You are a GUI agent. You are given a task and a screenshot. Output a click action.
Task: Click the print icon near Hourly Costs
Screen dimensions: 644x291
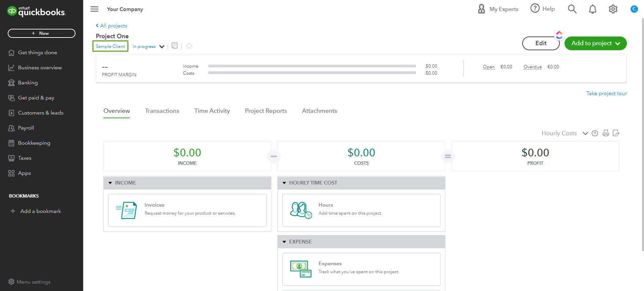[x=605, y=133]
